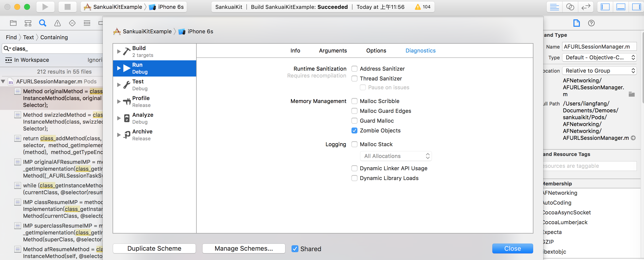Image resolution: width=644 pixels, height=260 pixels.
Task: Open the Quick Help inspector
Action: (x=591, y=23)
